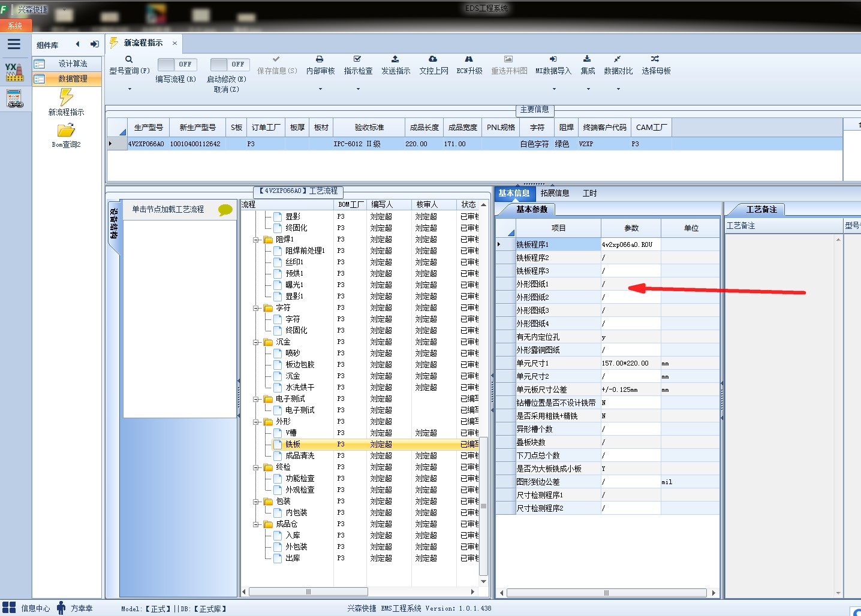This screenshot has height=616, width=861.
Task: Open the dropdown arrow under 集成
Action: click(588, 89)
